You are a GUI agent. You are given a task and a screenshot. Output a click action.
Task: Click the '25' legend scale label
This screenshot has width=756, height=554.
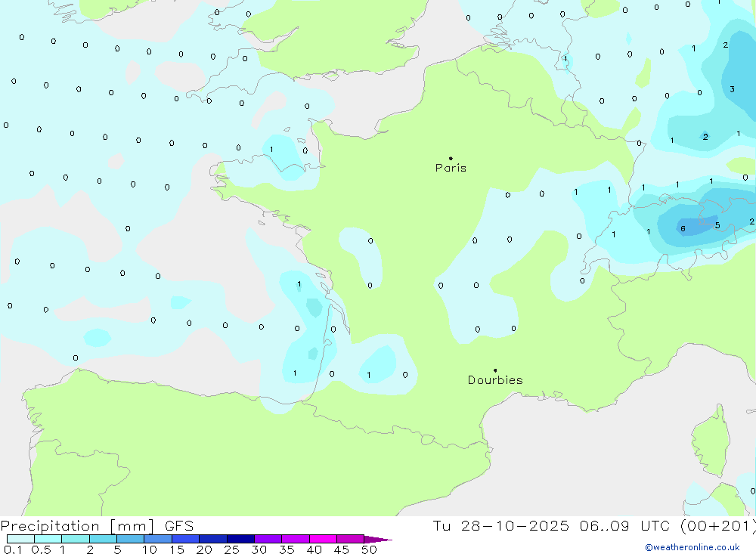pyautogui.click(x=231, y=549)
